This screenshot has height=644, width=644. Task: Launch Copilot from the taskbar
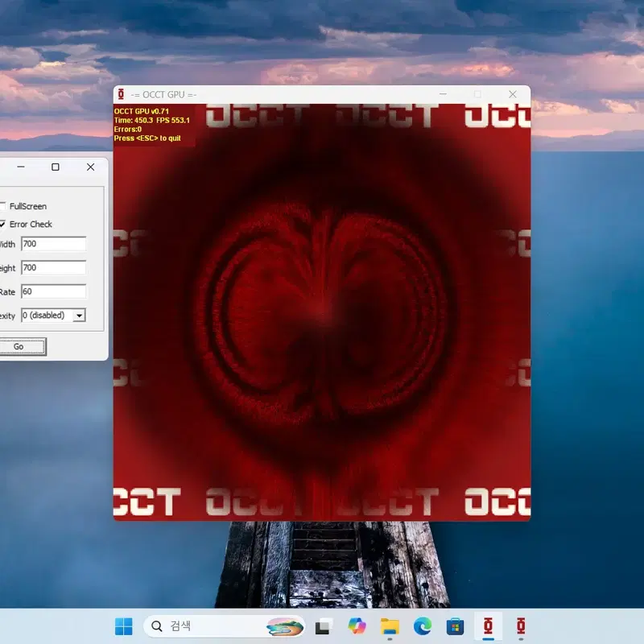point(357,626)
